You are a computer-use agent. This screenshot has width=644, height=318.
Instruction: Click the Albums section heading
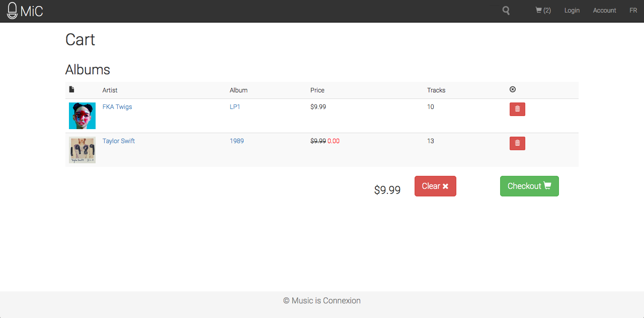88,69
